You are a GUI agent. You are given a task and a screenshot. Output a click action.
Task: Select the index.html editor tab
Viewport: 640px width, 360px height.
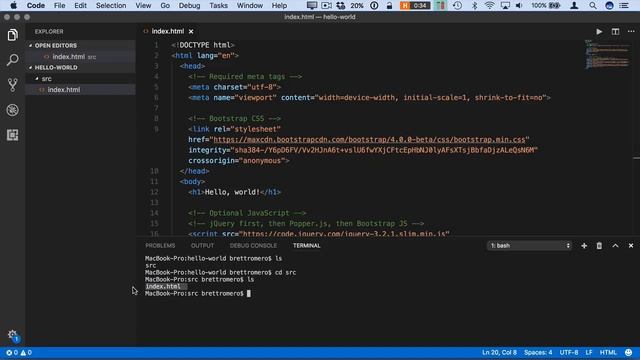click(167, 31)
